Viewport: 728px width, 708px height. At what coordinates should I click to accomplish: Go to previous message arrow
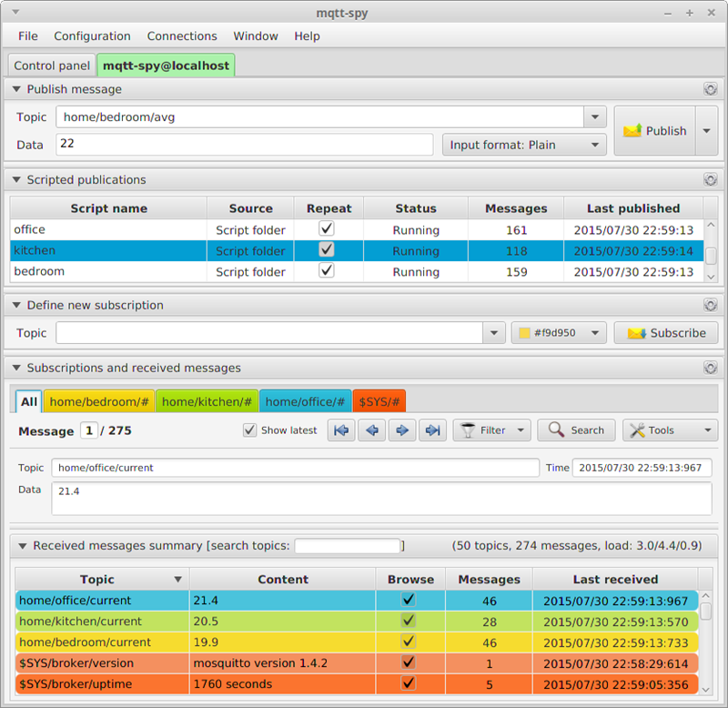(372, 430)
